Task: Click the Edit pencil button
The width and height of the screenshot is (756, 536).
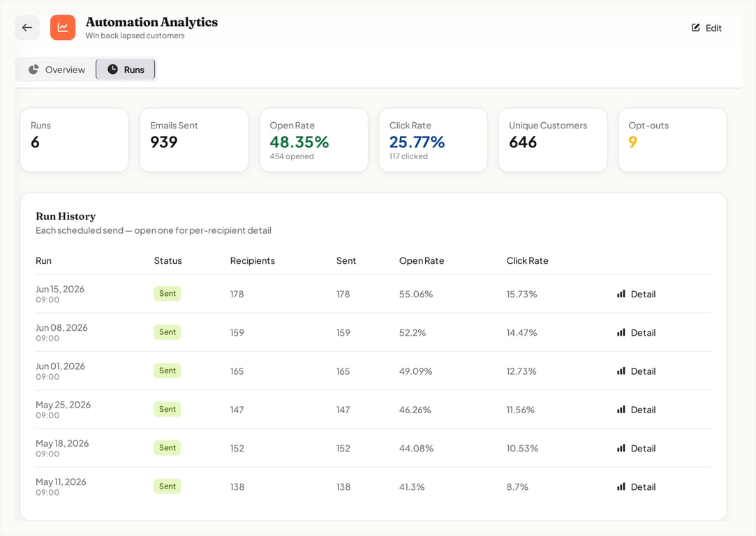Action: (x=706, y=28)
